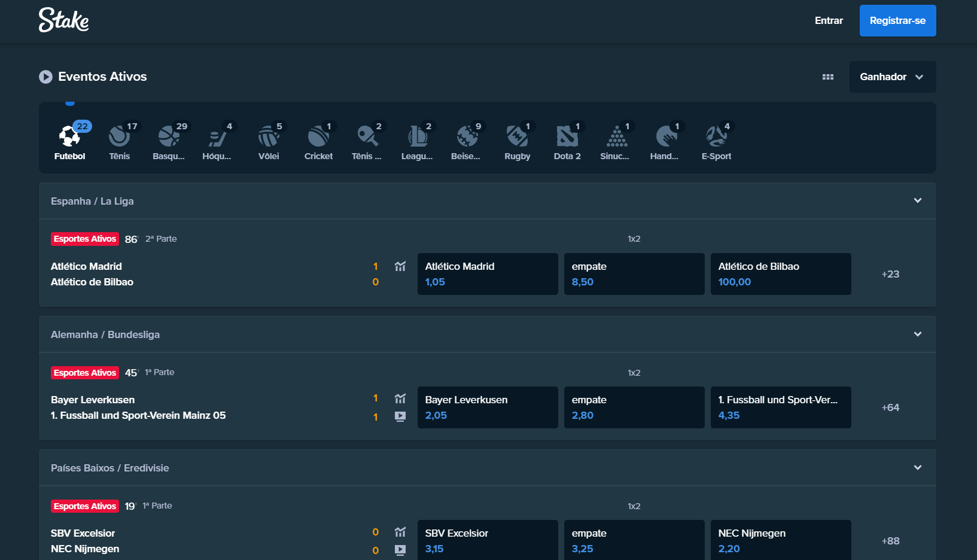
Task: Show +64 more markets for Leverkusen
Action: point(890,407)
